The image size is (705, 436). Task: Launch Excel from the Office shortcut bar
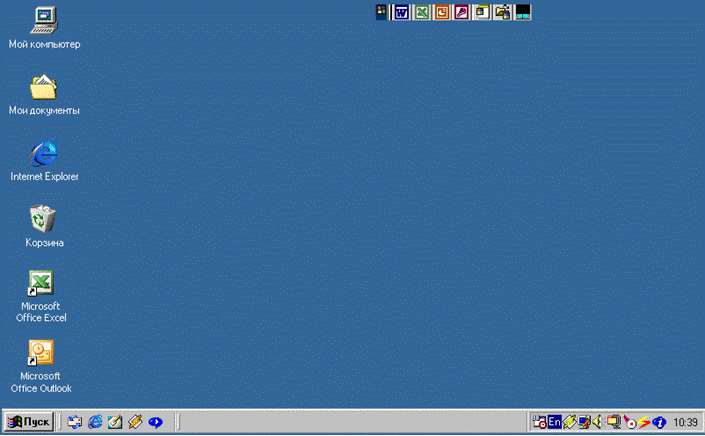pos(422,12)
